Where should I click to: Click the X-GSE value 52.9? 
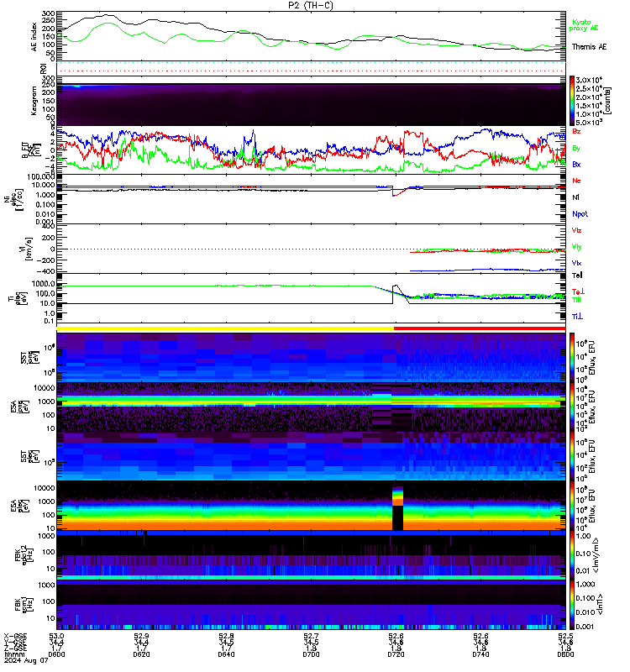pyautogui.click(x=141, y=636)
